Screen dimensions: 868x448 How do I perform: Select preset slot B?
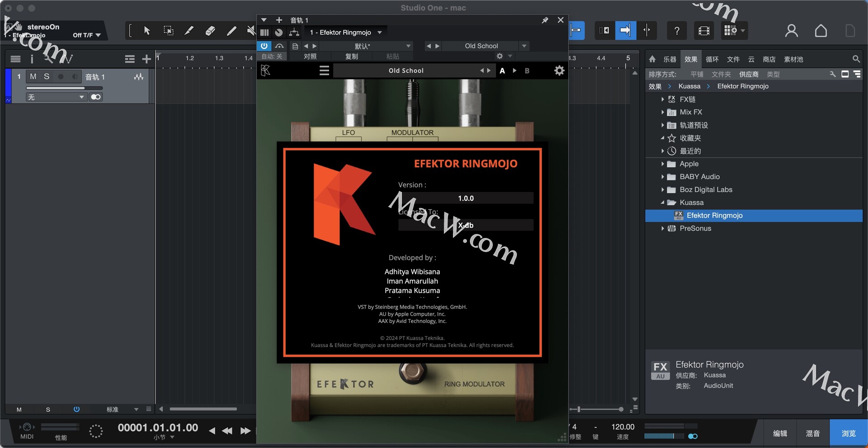(x=527, y=71)
